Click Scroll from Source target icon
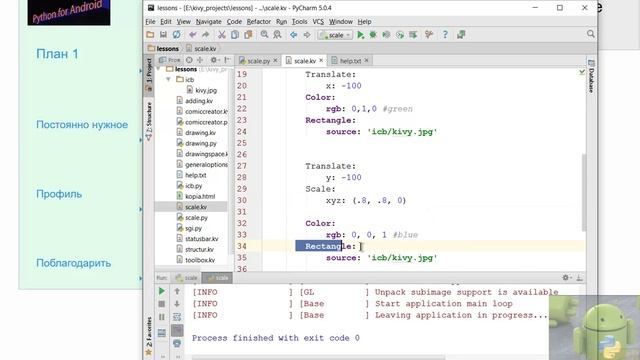Image resolution: width=640 pixels, height=360 pixels. 189,60
